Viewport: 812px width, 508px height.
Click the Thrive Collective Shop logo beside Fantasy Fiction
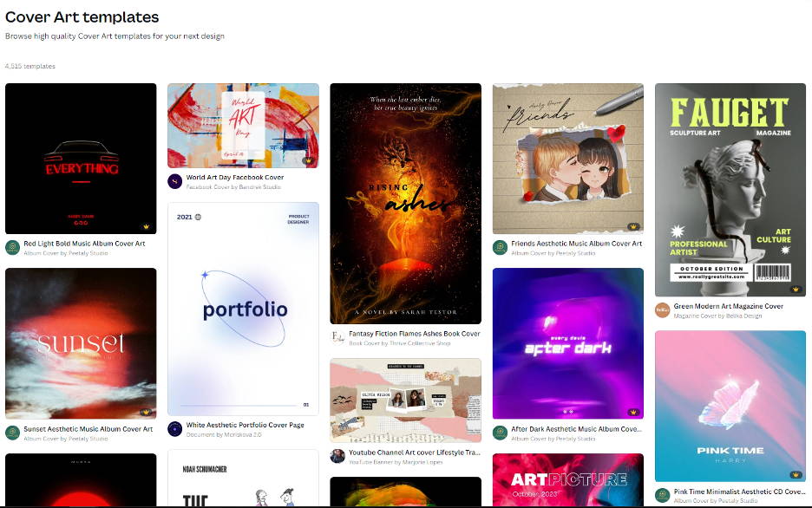pos(337,338)
